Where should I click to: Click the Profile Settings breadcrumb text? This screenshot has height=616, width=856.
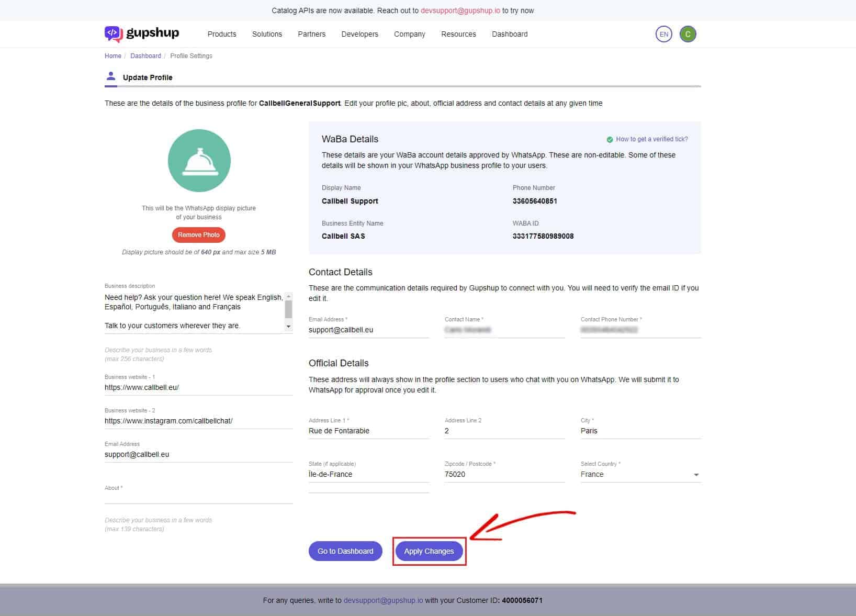pos(191,56)
